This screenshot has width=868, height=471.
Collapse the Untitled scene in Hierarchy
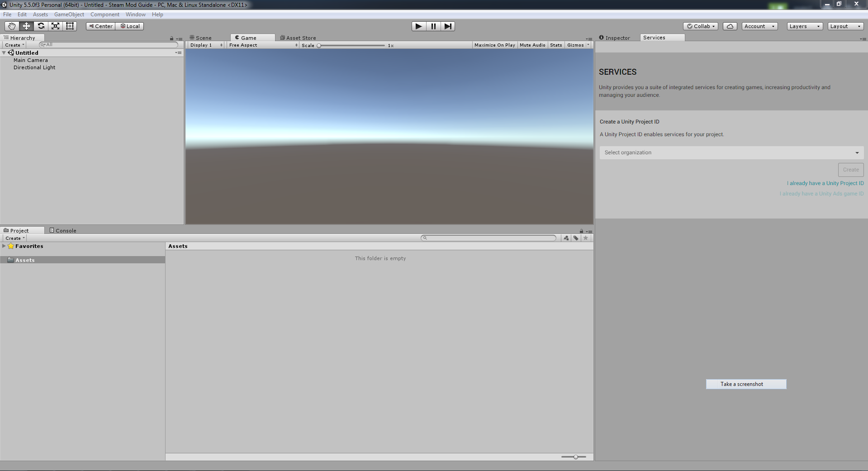pyautogui.click(x=4, y=53)
